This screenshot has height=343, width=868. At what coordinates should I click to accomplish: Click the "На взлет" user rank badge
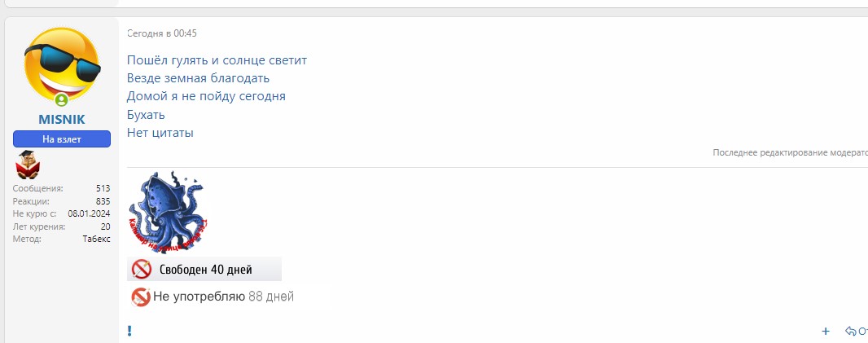(61, 139)
